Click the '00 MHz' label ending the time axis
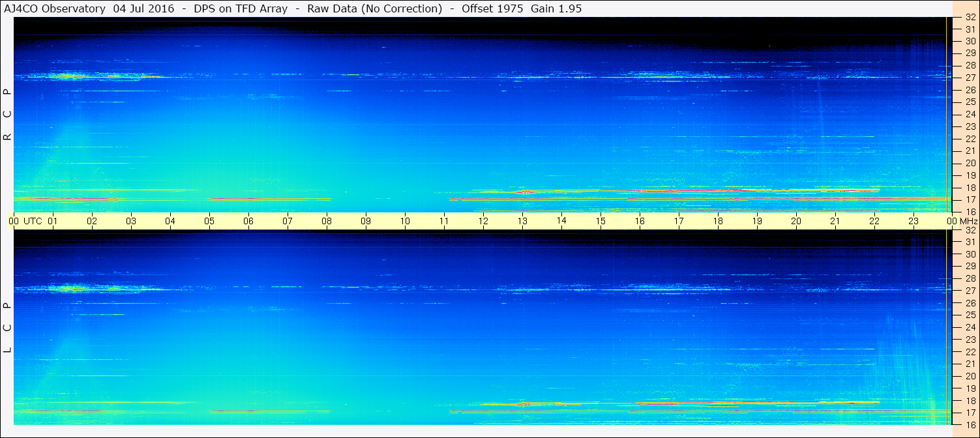This screenshot has height=438, width=980. pyautogui.click(x=962, y=221)
